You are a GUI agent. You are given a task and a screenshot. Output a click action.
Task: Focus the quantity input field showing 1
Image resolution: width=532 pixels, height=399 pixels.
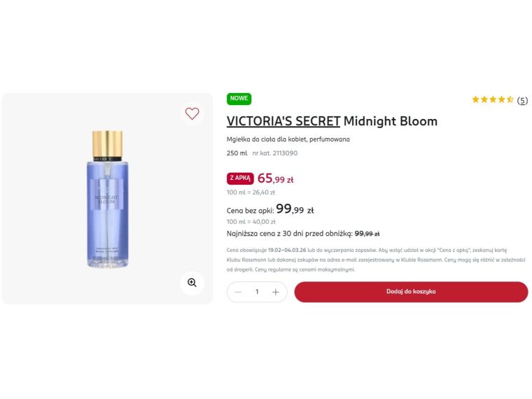coord(257,292)
